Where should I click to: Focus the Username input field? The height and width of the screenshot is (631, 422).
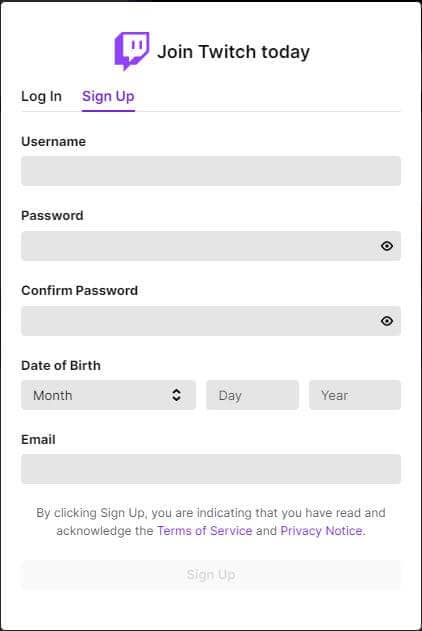[x=211, y=171]
